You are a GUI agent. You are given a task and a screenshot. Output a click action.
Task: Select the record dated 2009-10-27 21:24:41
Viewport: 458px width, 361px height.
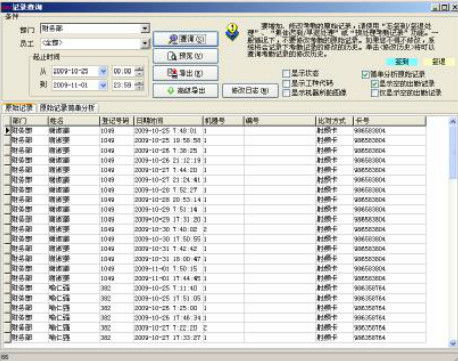click(218, 180)
